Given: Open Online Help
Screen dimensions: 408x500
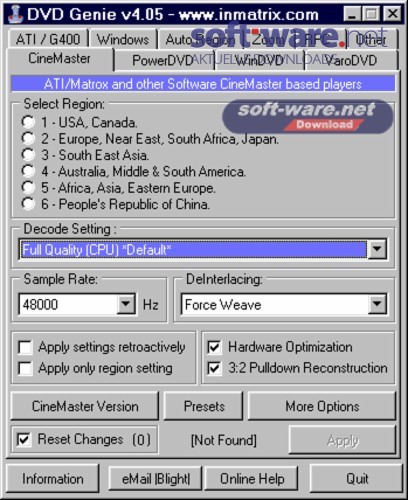Looking at the screenshot, I should point(252,479).
